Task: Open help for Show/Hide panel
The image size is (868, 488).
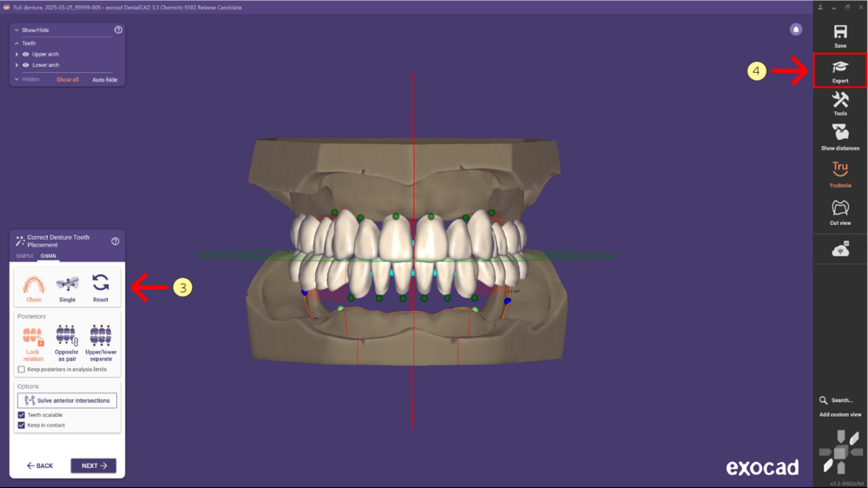Action: [x=118, y=30]
